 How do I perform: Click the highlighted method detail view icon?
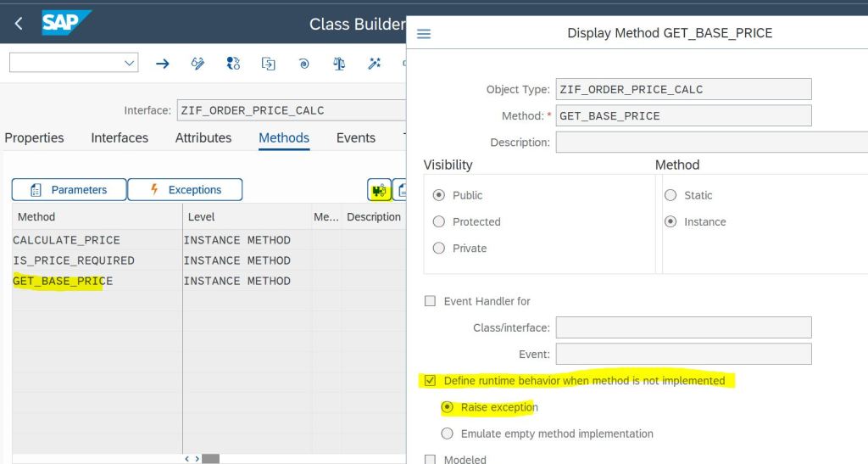(379, 191)
